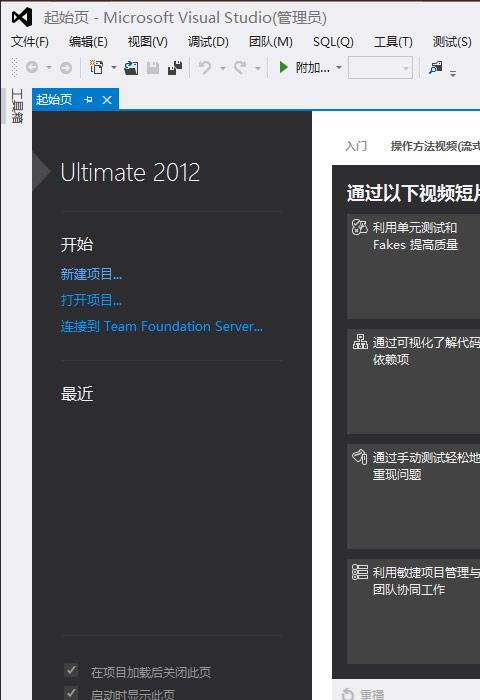Click the toolbar drag grip handle
Viewport: 480px width, 700px height.
(x=15, y=67)
